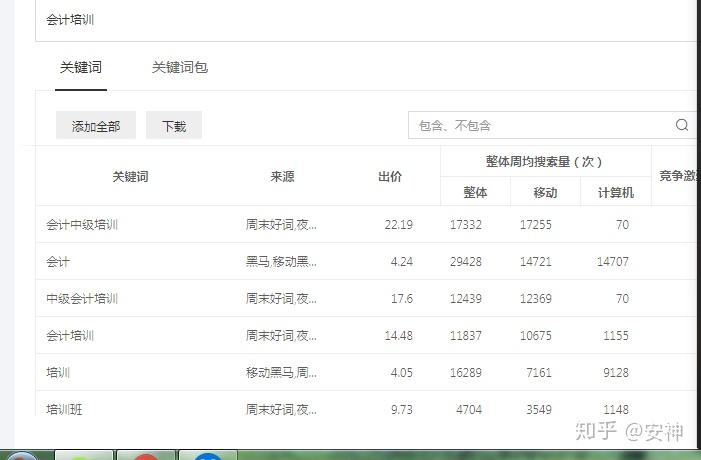Screen dimensions: 701x460
Task: Click computer volume 14707
Action: coord(613,262)
